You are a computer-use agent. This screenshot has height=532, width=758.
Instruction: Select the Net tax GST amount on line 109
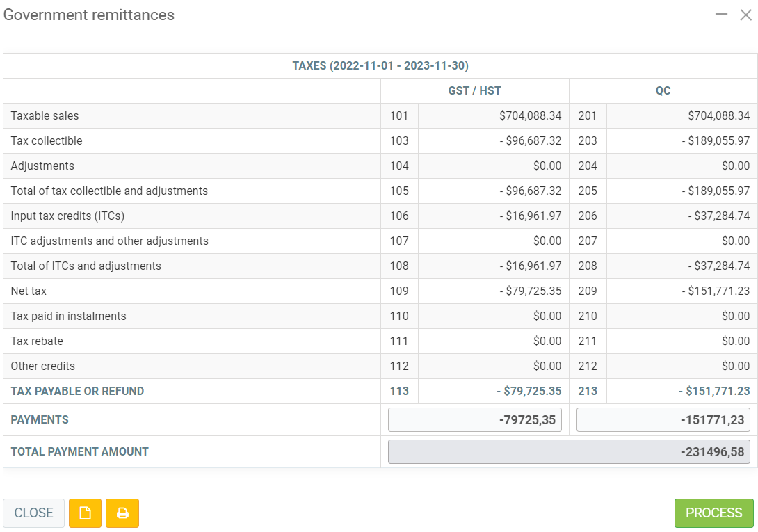(x=530, y=291)
